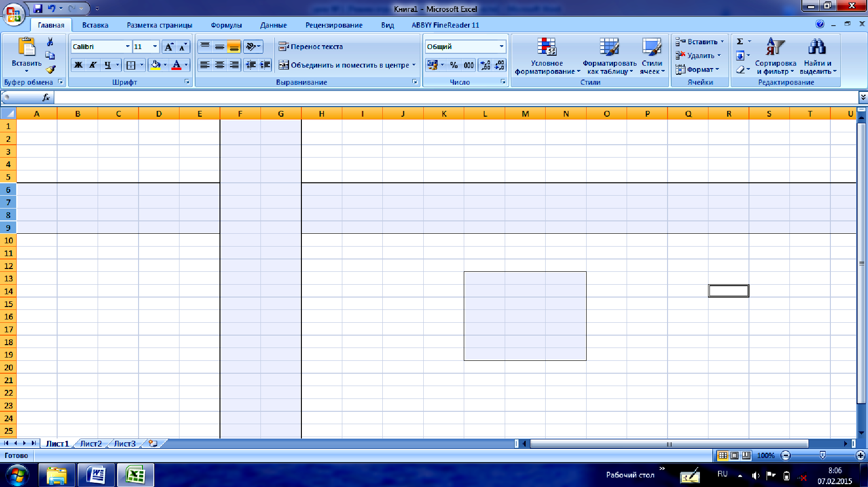Align cell text left
868x487 pixels.
pos(205,65)
